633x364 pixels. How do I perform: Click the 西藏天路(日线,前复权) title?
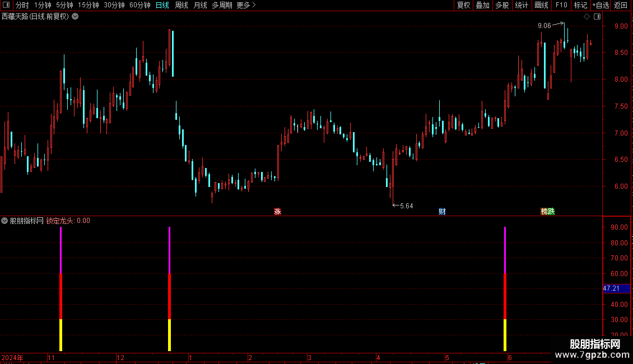[35, 17]
